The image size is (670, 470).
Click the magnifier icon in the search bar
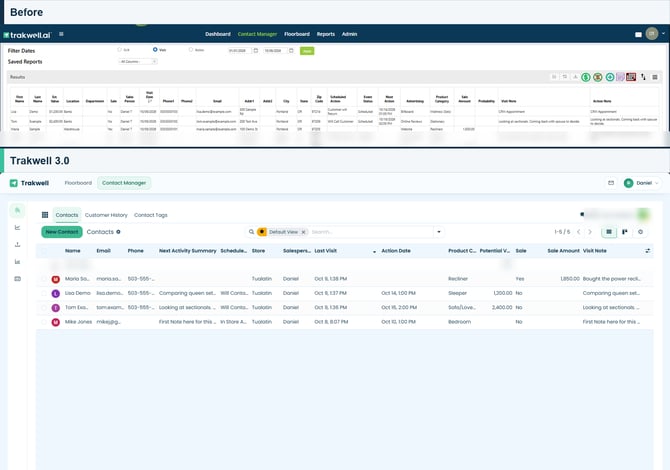[251, 232]
